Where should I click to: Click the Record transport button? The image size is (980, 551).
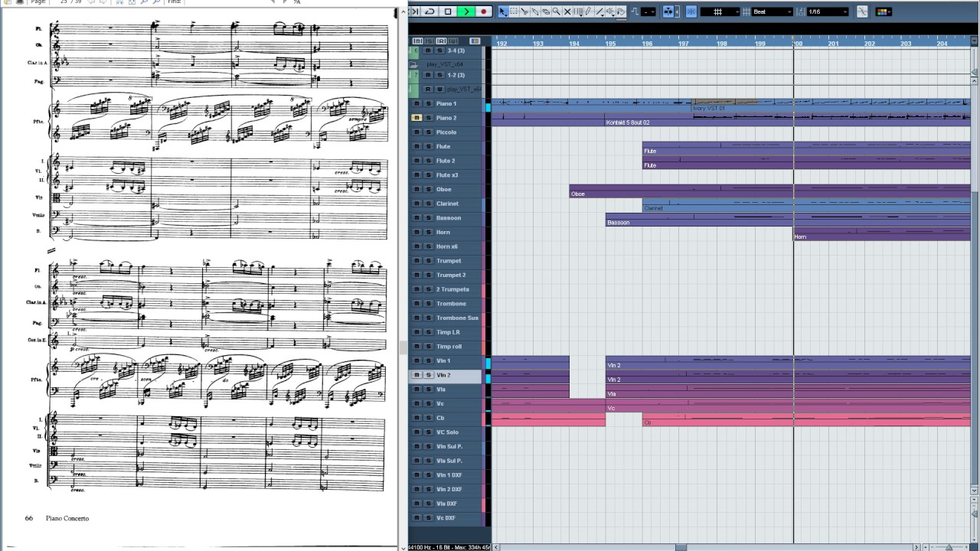point(484,11)
